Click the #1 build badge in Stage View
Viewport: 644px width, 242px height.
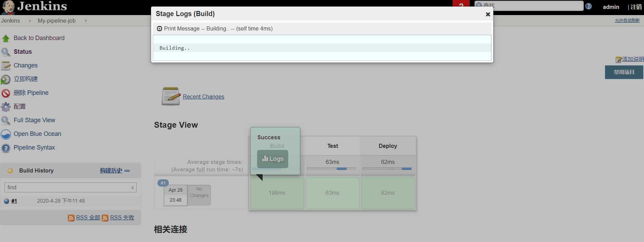(x=163, y=183)
